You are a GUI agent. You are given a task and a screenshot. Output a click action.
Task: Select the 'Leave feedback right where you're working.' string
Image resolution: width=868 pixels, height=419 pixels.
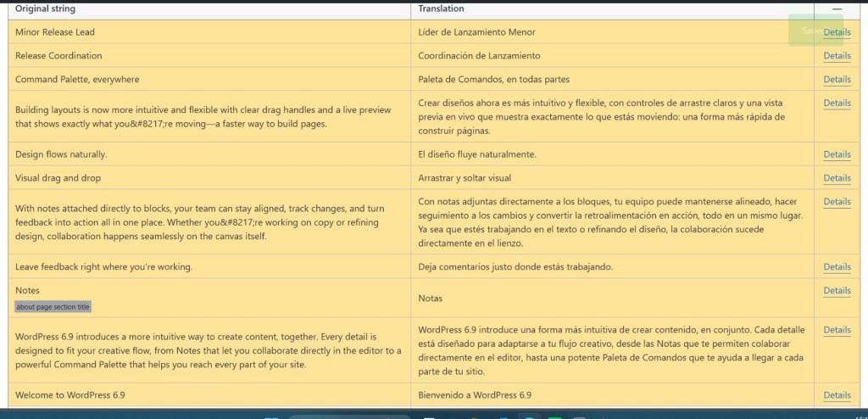(x=104, y=267)
